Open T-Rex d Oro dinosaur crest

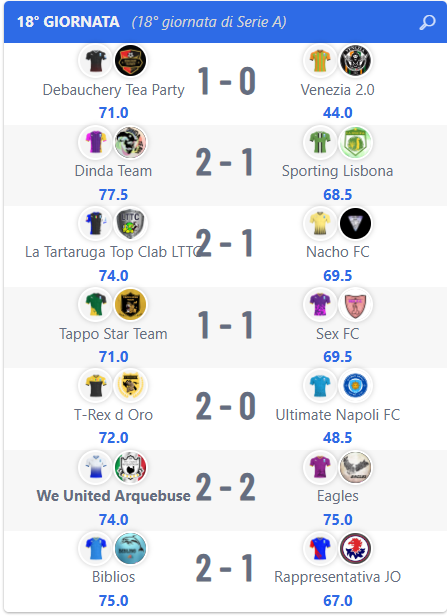[x=130, y=385]
